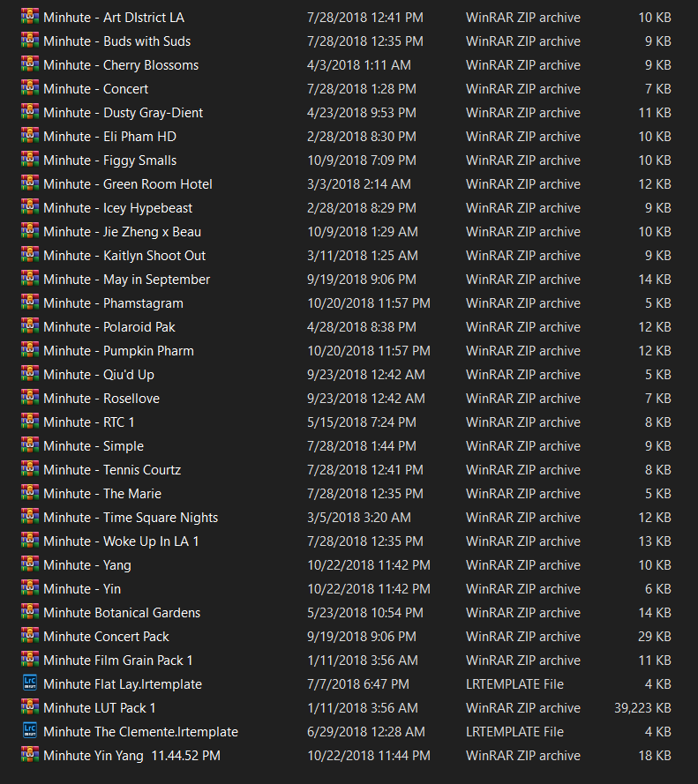This screenshot has height=784, width=698.
Task: Select the date 3/5/2018 3:20 AM
Action: click(359, 518)
